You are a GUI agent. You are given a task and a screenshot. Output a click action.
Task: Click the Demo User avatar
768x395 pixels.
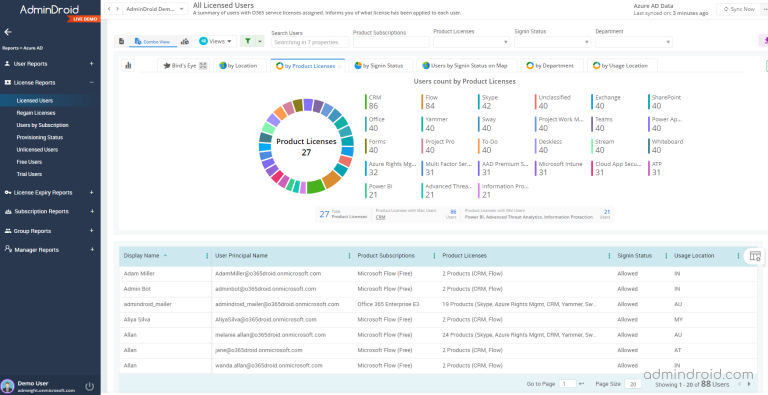[x=8, y=386]
